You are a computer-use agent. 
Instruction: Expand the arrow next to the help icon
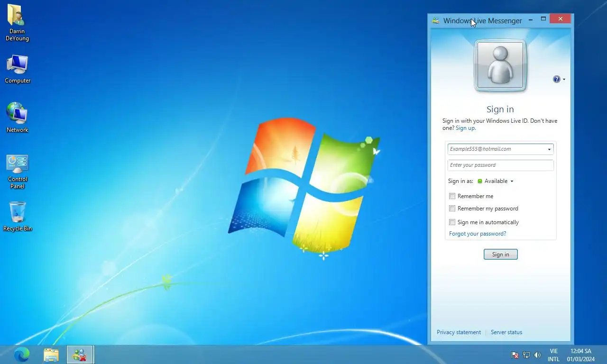point(564,80)
